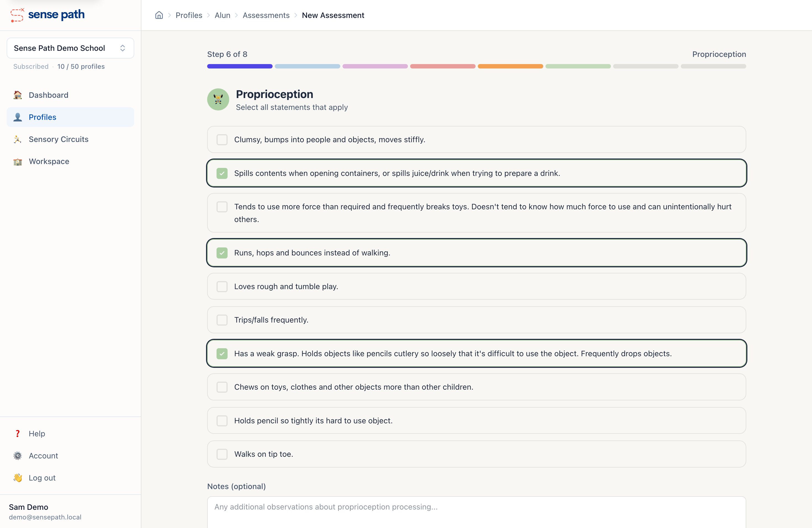Viewport: 812px width, 528px height.
Task: Click the Sam Demo user profile
Action: (45, 512)
